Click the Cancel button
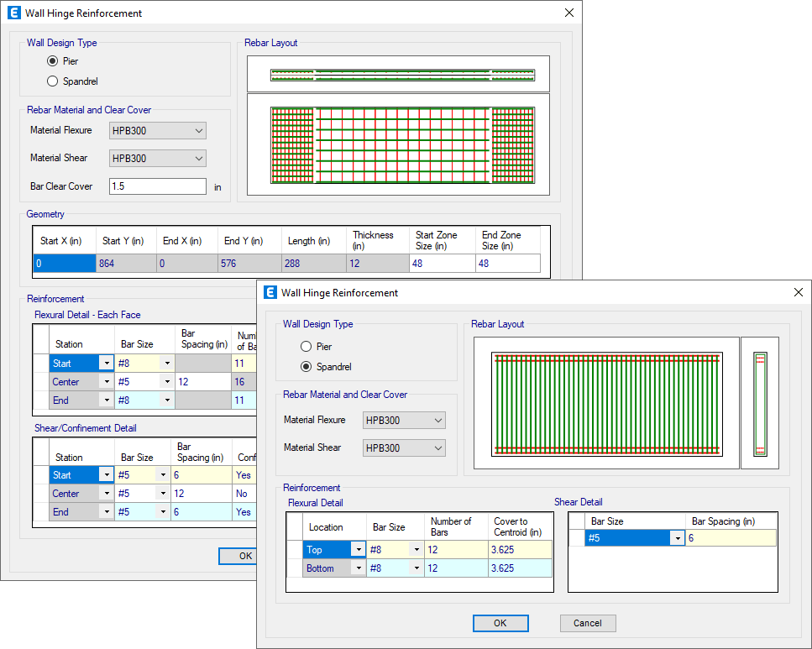This screenshot has height=649, width=812. (x=588, y=623)
